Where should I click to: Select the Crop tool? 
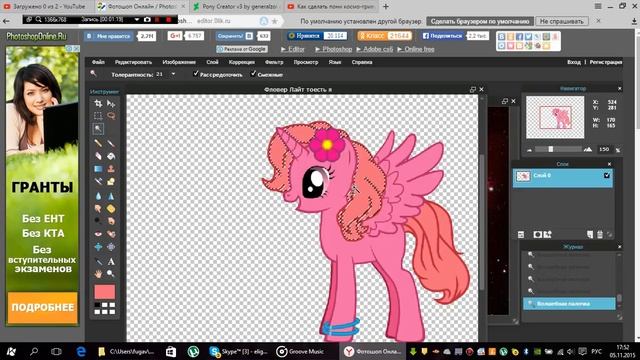click(98, 104)
